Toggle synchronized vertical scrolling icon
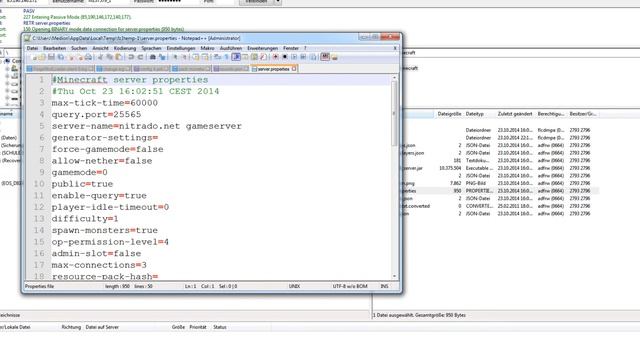 click(x=196, y=57)
